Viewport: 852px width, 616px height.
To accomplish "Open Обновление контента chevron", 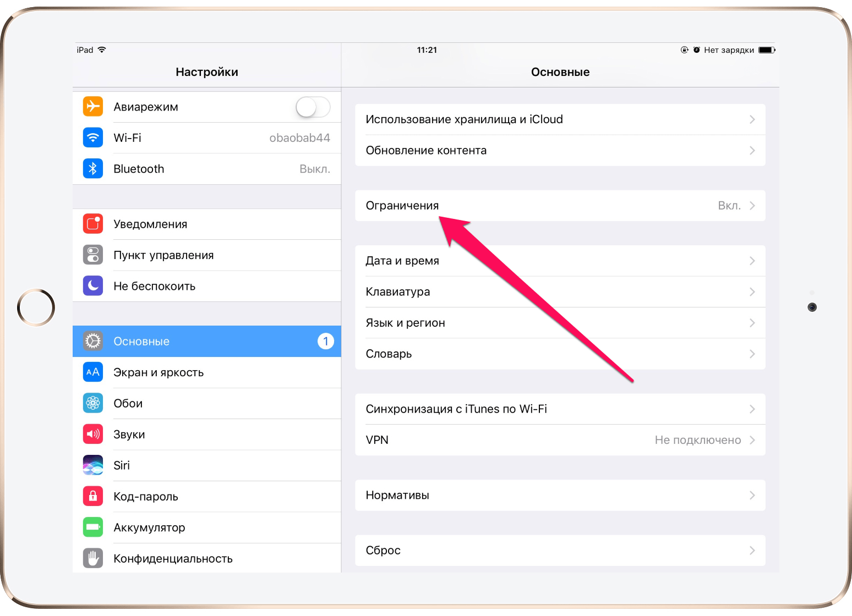I will (x=752, y=150).
